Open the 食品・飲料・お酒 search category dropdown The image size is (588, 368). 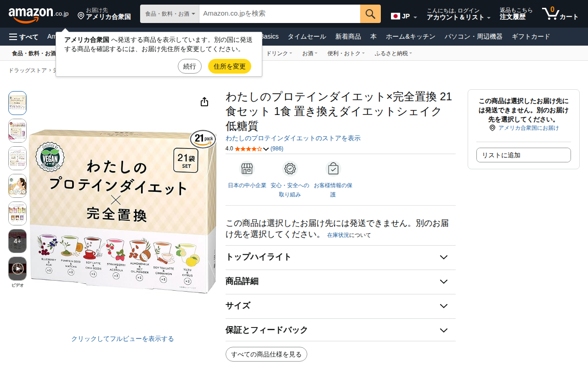pos(170,14)
